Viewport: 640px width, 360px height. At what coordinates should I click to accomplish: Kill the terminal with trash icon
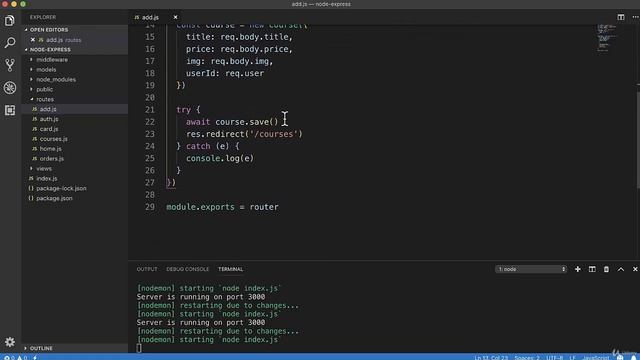coord(606,269)
